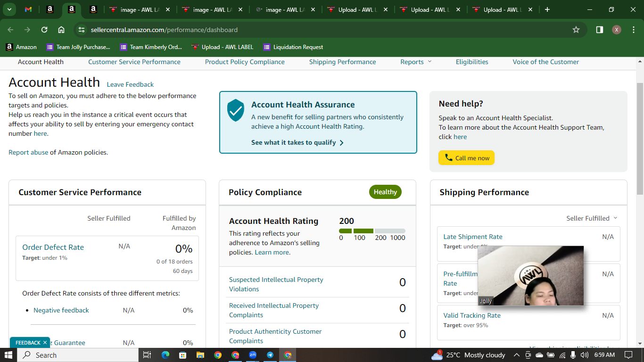Screen dimensions: 644x362
Task: Bookmark this page with the star icon
Action: tap(576, 30)
